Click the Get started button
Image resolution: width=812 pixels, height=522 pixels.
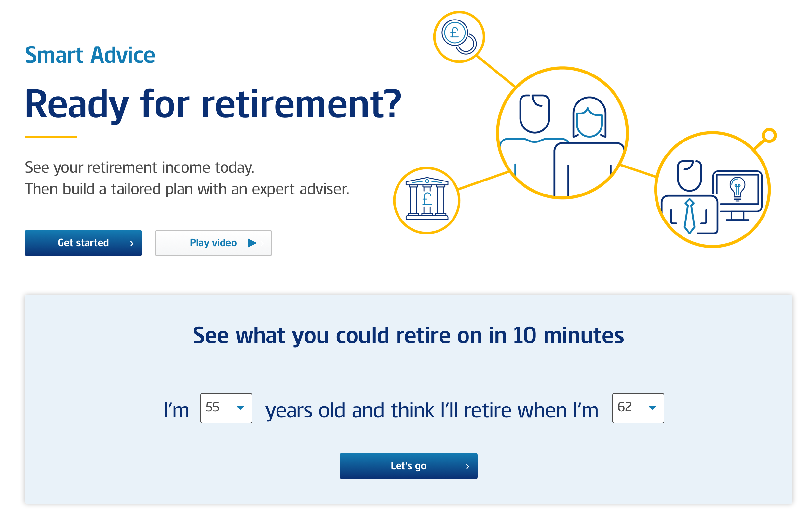pos(83,243)
